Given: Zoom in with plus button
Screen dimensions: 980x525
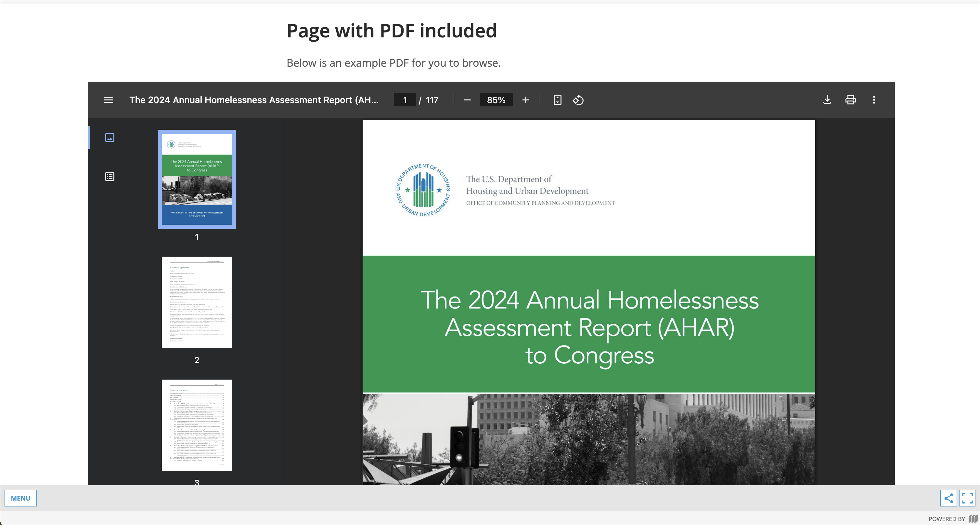Looking at the screenshot, I should tap(525, 100).
